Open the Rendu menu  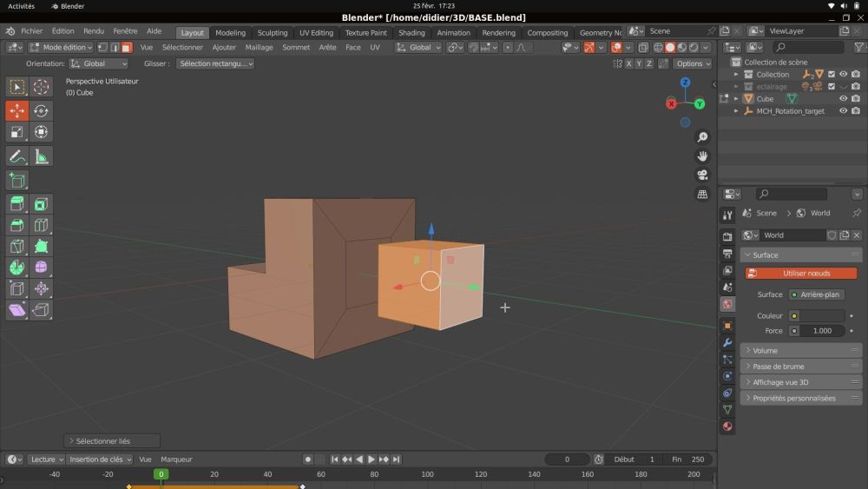[94, 31]
